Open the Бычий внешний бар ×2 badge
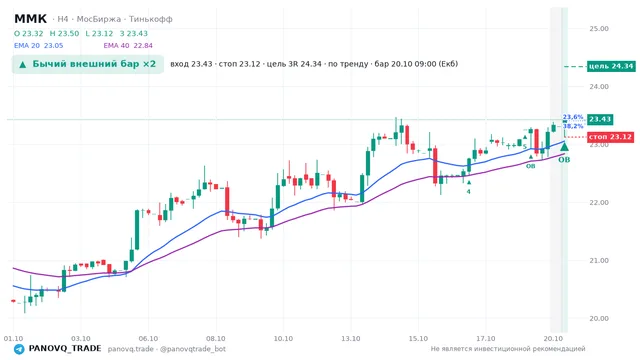Viewport: 640px width, 360px height. coord(88,64)
